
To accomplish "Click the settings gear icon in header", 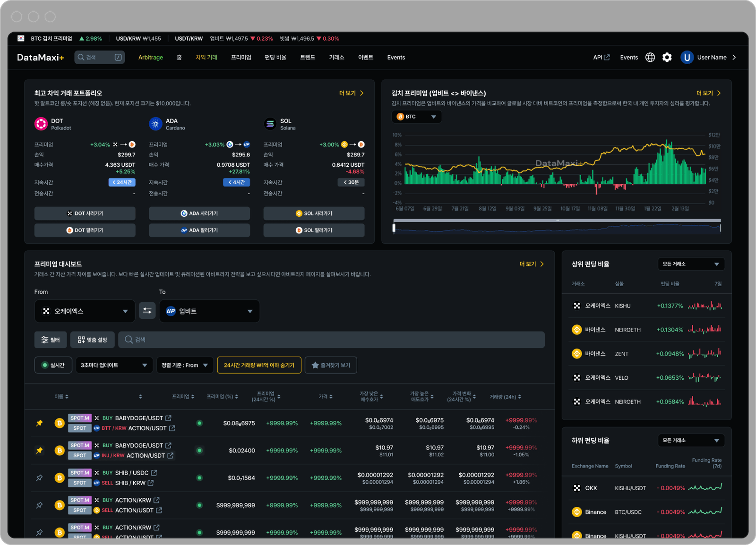I will (667, 58).
